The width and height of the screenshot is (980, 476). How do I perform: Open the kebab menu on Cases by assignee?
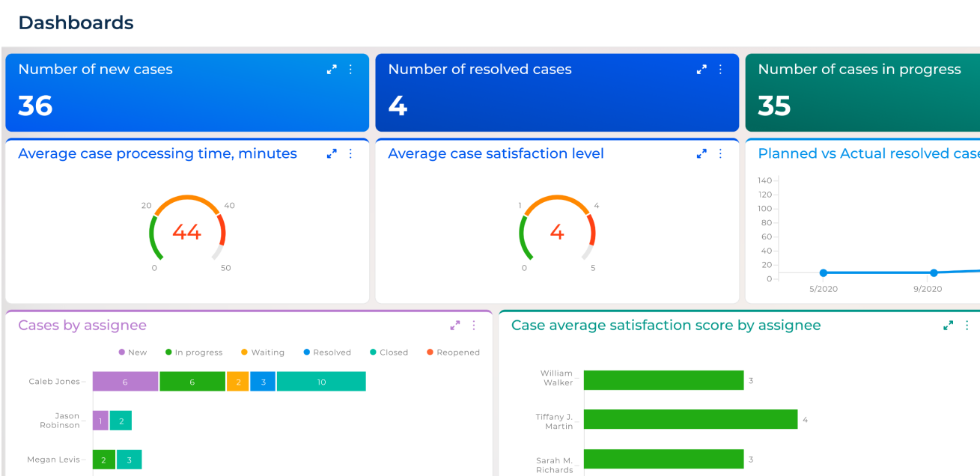(x=472, y=326)
